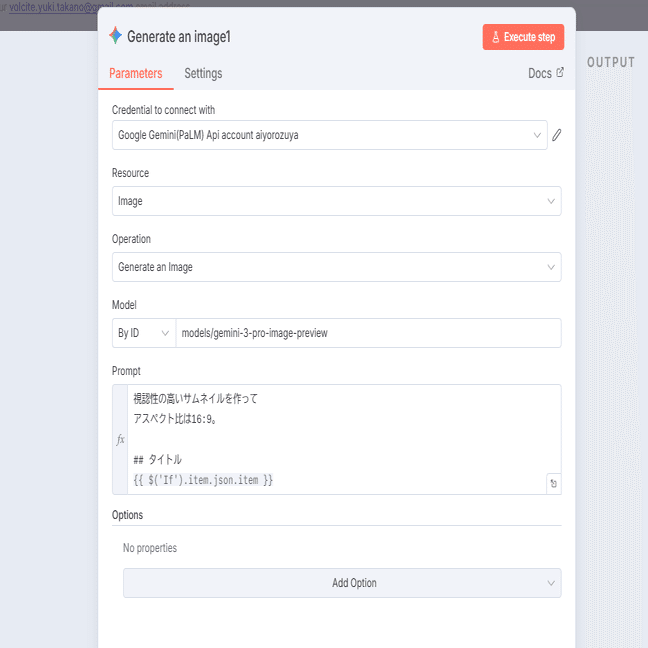The image size is (648, 648).
Task: Expand the Add Option dropdown
Action: click(x=342, y=583)
